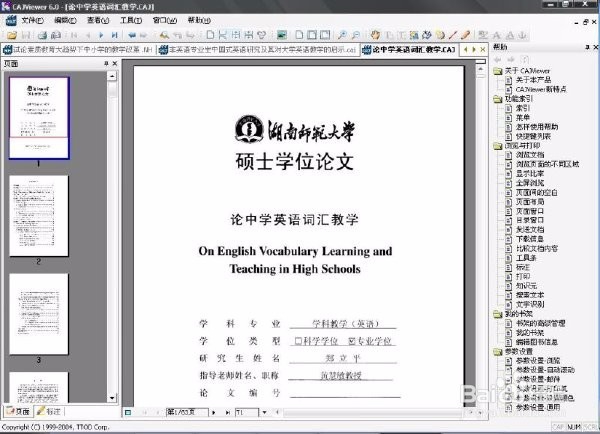This screenshot has width=600, height=434.
Task: Collapse the 功能索引 help folder
Action: (x=497, y=99)
